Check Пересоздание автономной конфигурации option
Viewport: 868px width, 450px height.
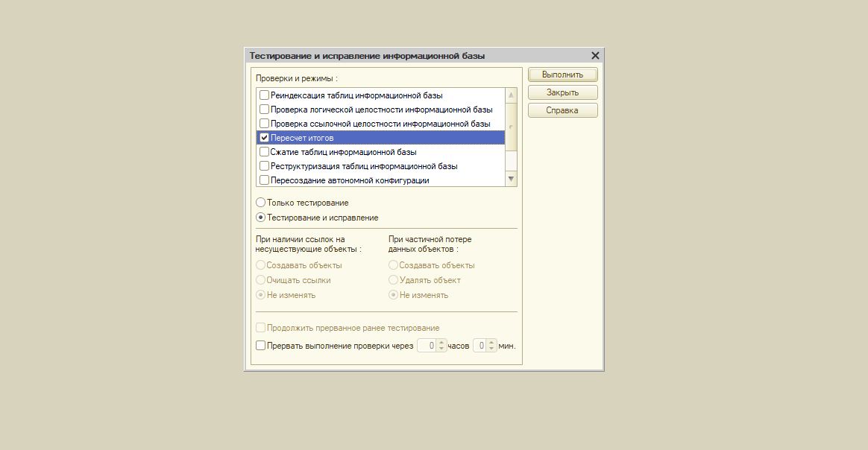[264, 180]
